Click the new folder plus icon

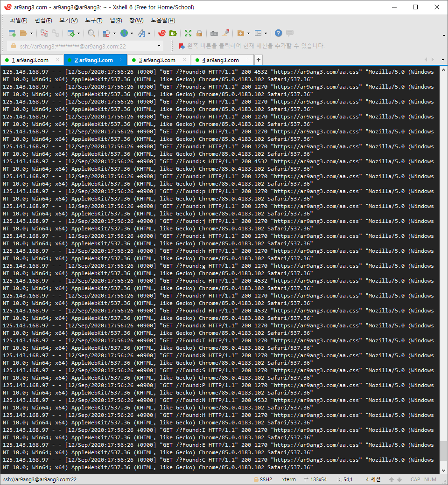[240, 33]
